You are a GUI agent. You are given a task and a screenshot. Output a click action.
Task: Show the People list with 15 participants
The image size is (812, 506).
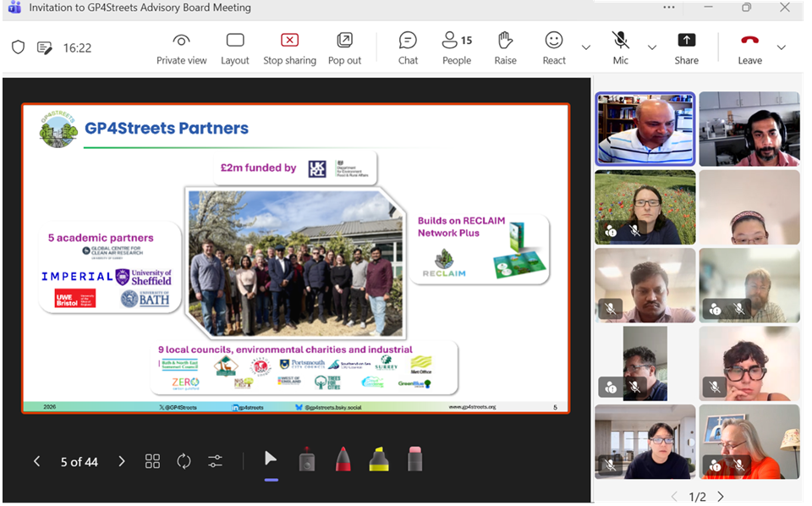[457, 49]
